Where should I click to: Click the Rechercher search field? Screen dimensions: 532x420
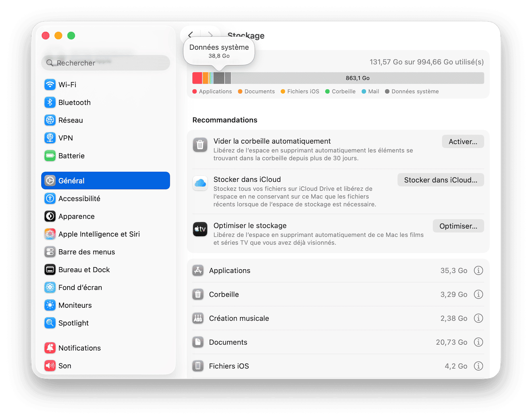[x=106, y=63]
